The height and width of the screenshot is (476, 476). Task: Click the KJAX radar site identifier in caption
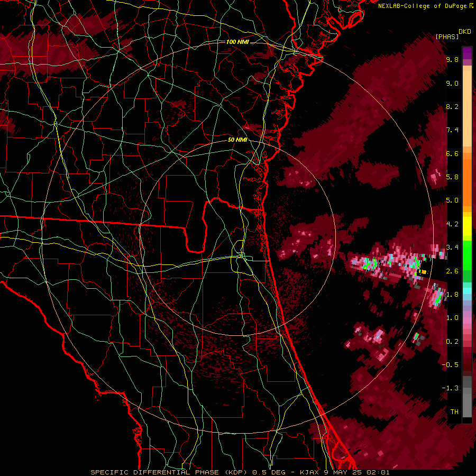coord(309,472)
